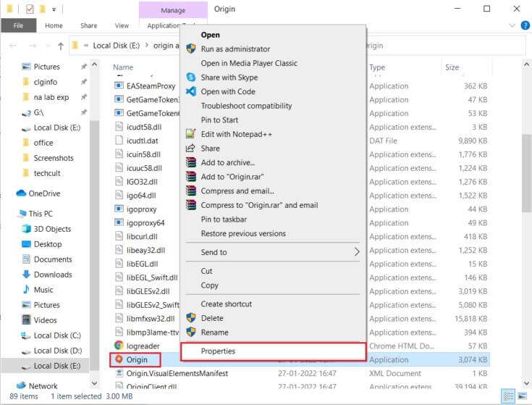Switch to the View ribbon tab

tap(122, 25)
